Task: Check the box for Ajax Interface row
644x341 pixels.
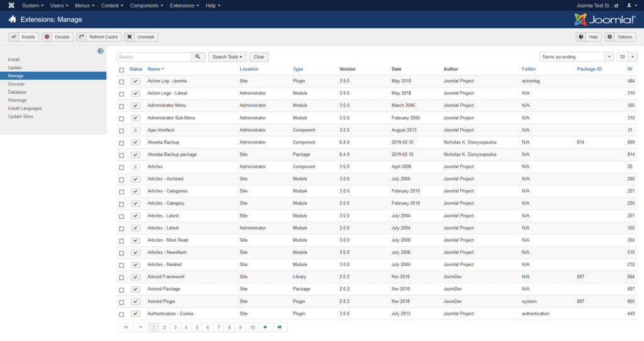Action: [x=121, y=131]
